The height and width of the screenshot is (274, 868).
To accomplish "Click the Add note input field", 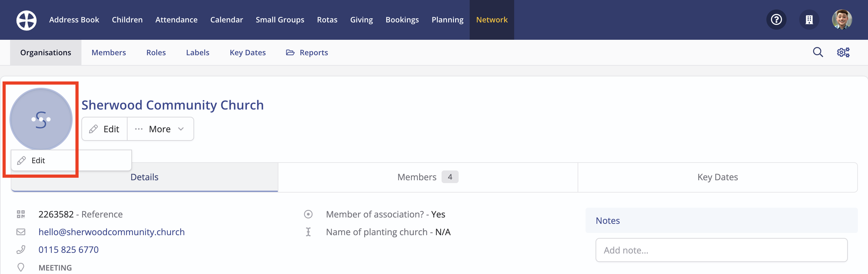I will click(x=722, y=250).
